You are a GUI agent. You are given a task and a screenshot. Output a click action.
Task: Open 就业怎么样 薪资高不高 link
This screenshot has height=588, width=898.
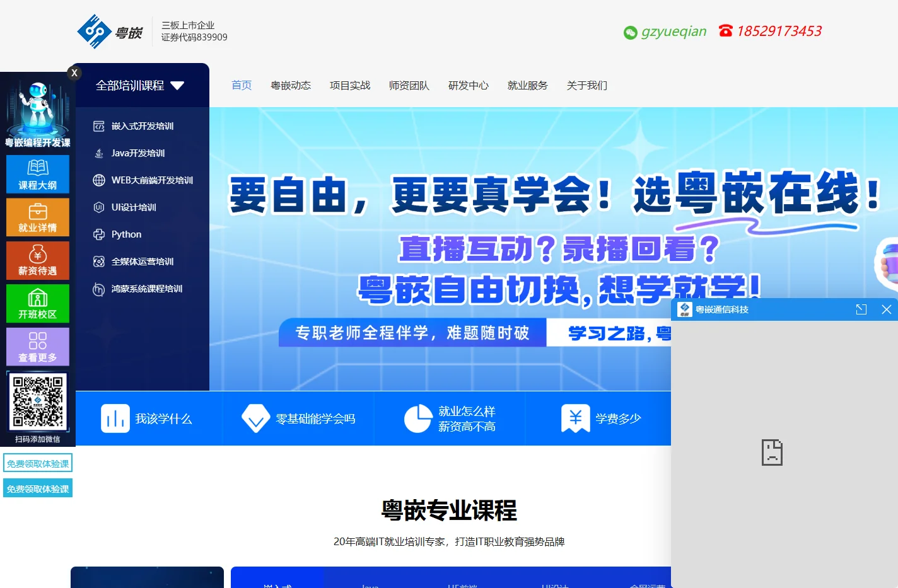pos(467,419)
